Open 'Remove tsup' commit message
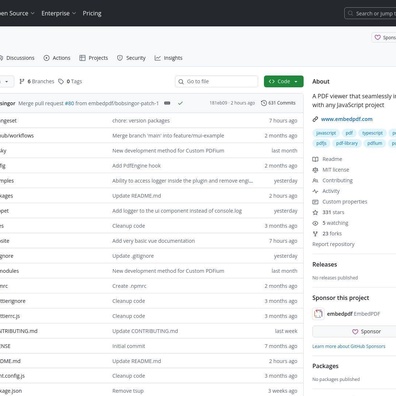This screenshot has width=396, height=396. click(128, 391)
